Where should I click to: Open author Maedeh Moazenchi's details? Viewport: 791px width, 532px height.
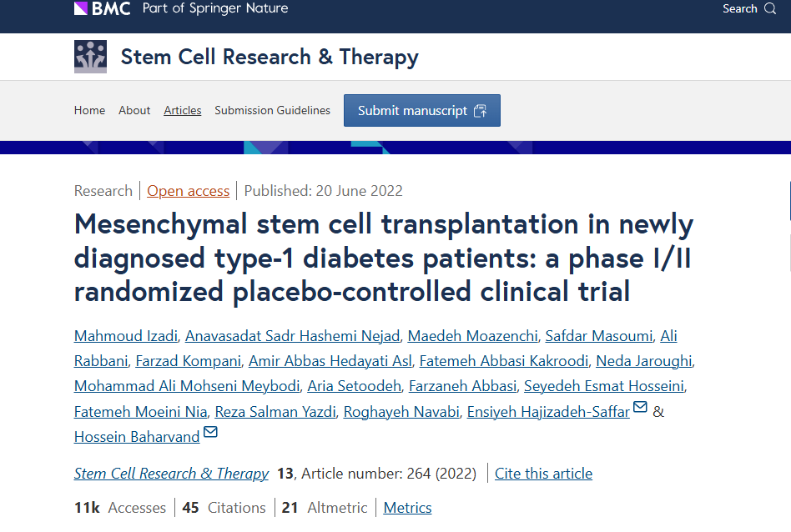click(472, 336)
